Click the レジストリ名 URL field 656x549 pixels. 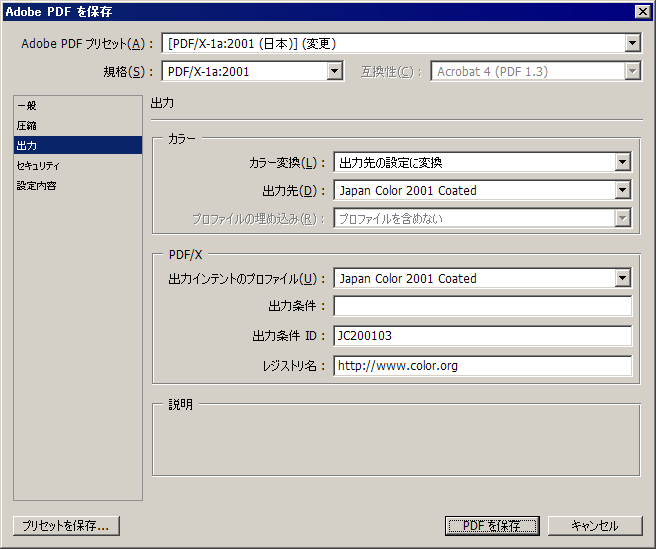[482, 366]
